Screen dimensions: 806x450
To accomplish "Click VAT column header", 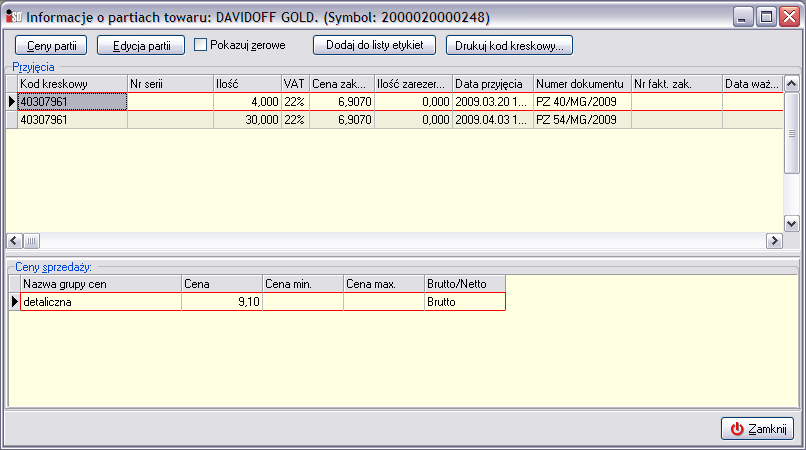I will (x=296, y=84).
